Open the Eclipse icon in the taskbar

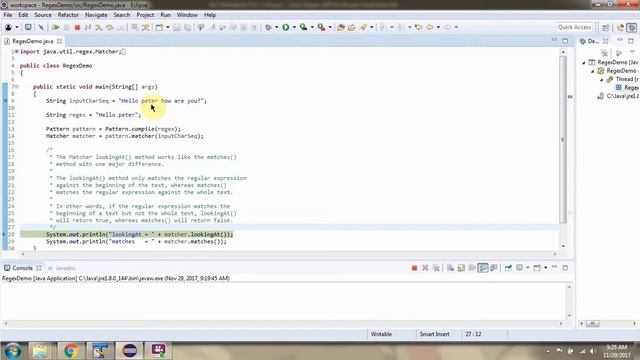point(130,351)
